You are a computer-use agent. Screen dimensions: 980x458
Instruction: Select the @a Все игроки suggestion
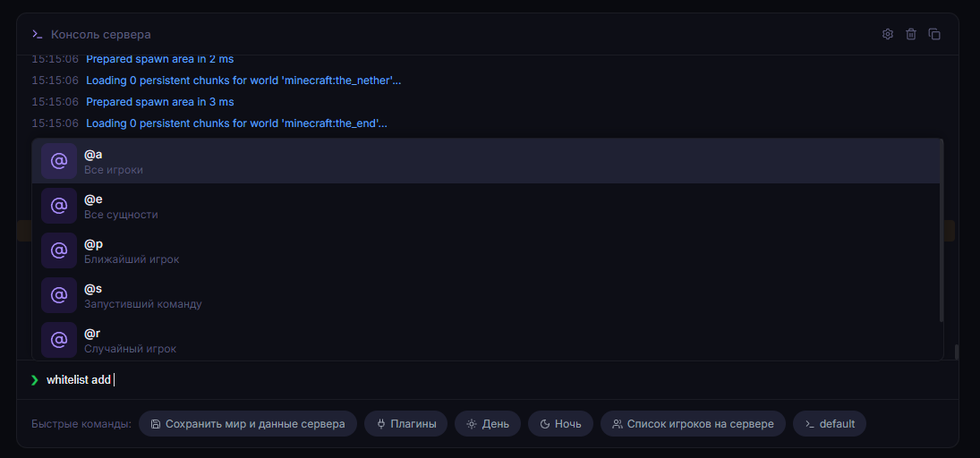(x=486, y=161)
